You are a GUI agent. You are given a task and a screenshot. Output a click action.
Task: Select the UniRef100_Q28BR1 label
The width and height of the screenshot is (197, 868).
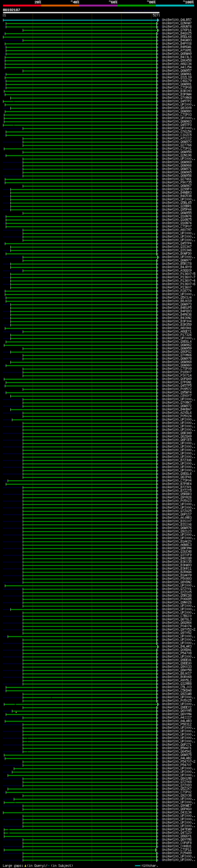pyautogui.click(x=177, y=206)
